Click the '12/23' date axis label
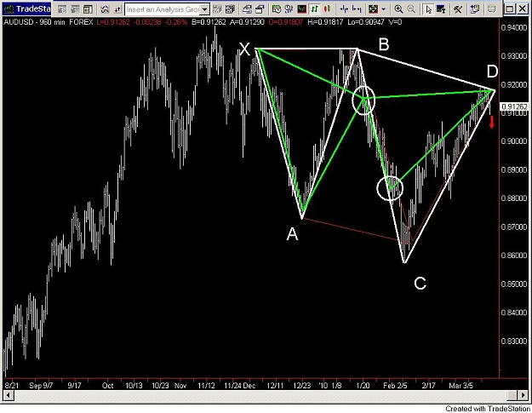532x413 pixels. tap(301, 386)
